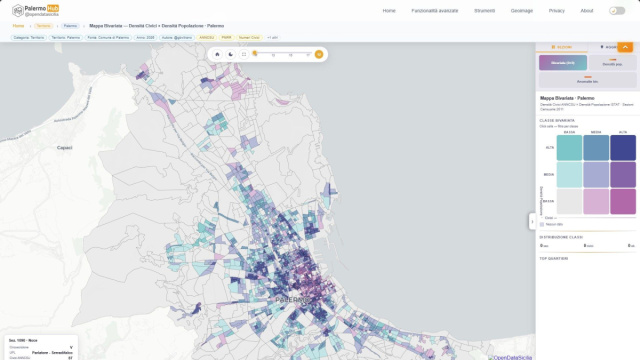The image size is (640, 360).
Task: Filter by class media popolazione, alta civici
Action: point(623,175)
